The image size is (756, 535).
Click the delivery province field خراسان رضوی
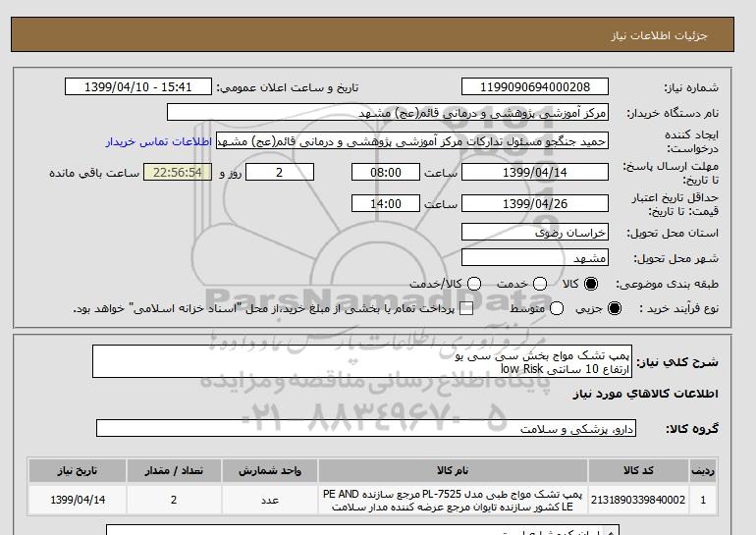[x=535, y=233]
